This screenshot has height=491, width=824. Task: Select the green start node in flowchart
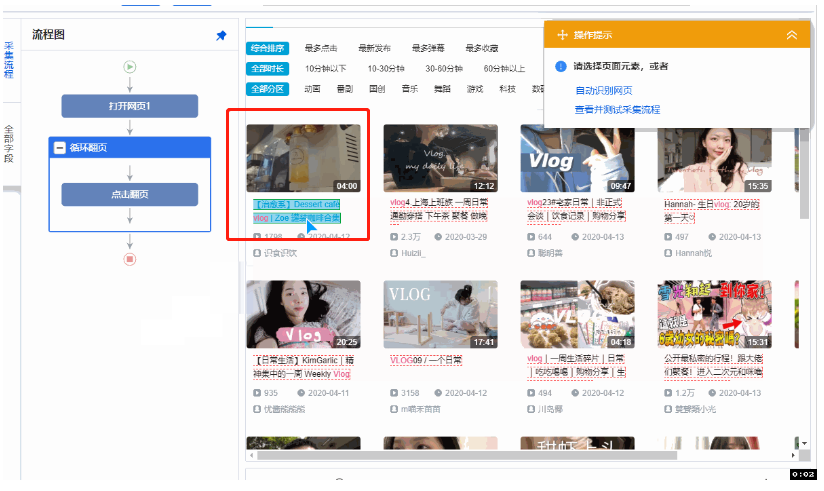[130, 67]
